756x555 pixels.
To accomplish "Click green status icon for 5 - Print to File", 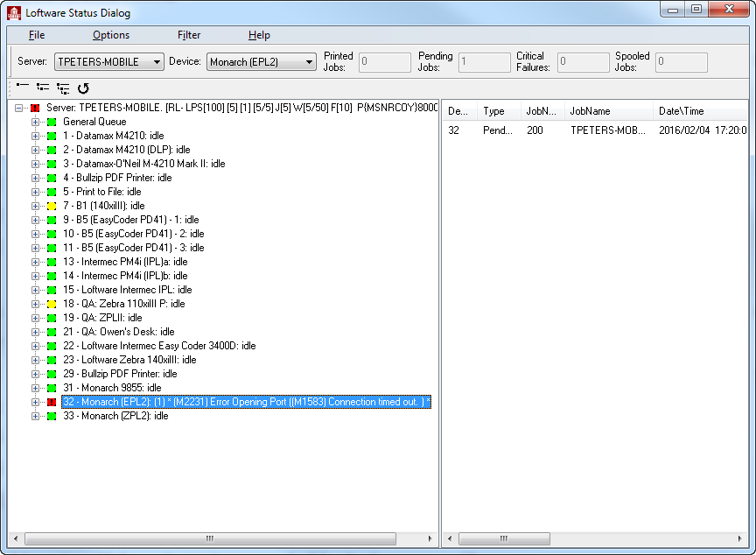I will tap(52, 192).
